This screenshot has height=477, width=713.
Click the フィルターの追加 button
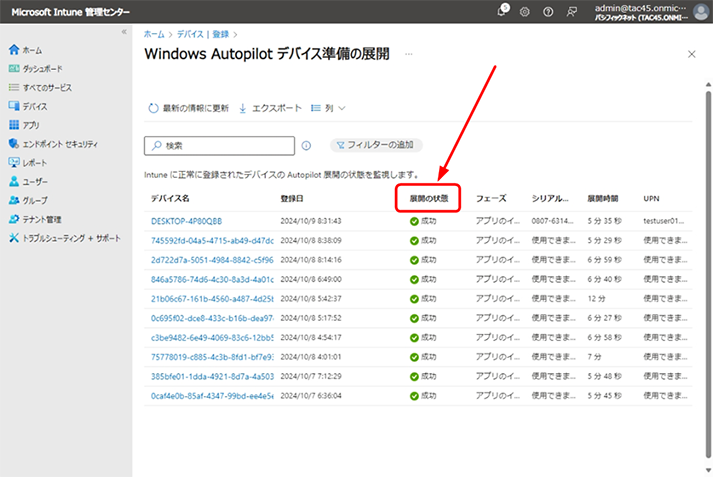(x=376, y=145)
